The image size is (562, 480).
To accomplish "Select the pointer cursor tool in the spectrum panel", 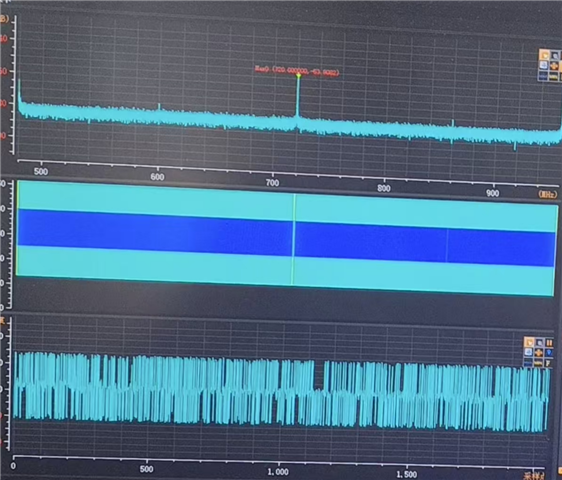I will pos(544,55).
